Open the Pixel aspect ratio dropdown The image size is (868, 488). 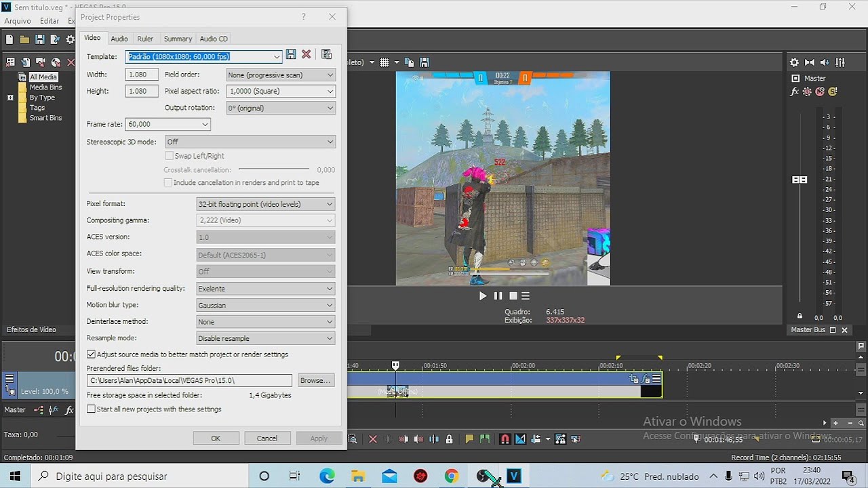[x=281, y=91]
